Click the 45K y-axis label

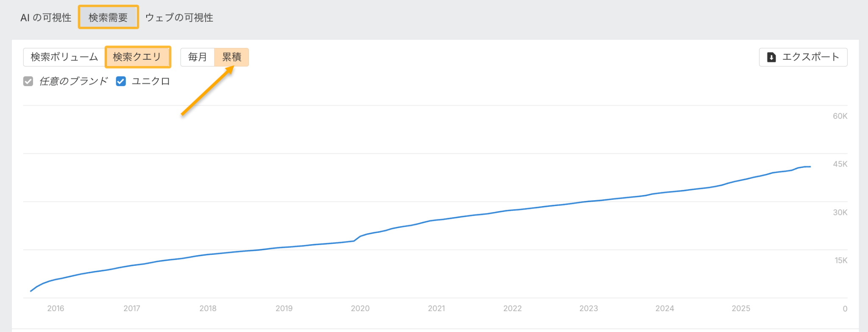840,164
